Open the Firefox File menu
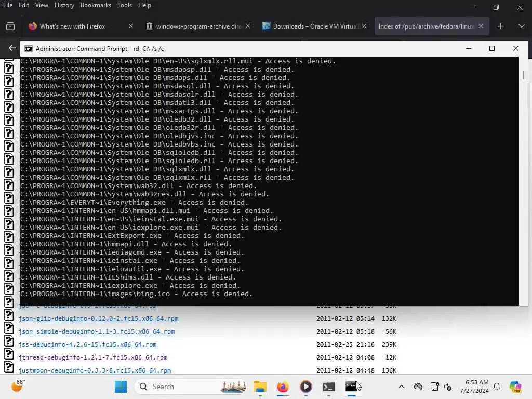 pyautogui.click(x=7, y=5)
